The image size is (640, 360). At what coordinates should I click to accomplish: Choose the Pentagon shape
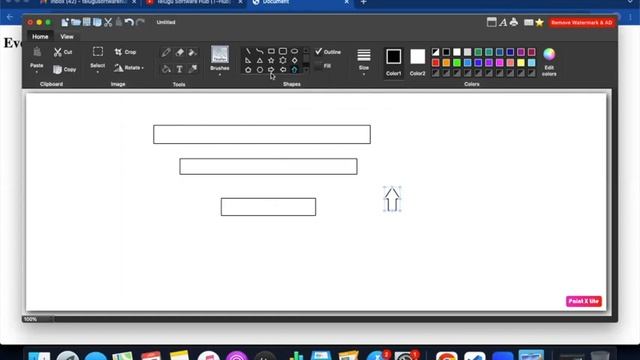[x=248, y=70]
